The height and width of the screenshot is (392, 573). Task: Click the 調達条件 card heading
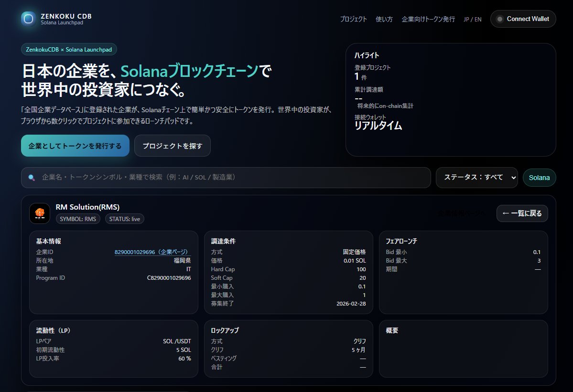tap(223, 241)
